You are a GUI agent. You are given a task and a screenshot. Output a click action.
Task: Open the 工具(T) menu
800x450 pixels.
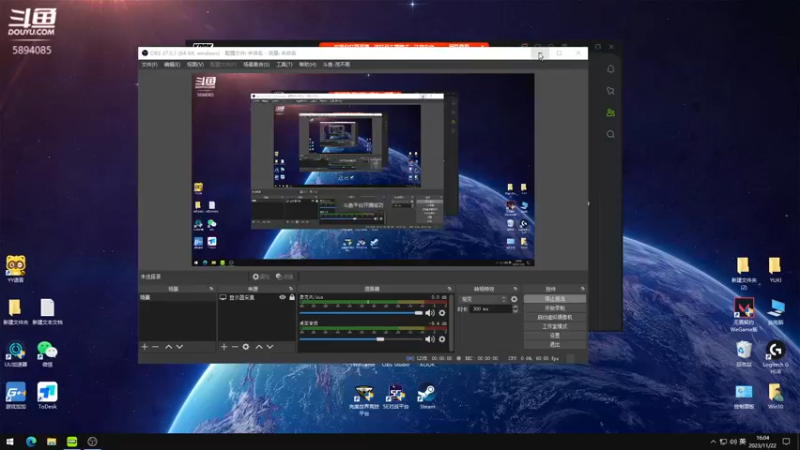coord(284,65)
